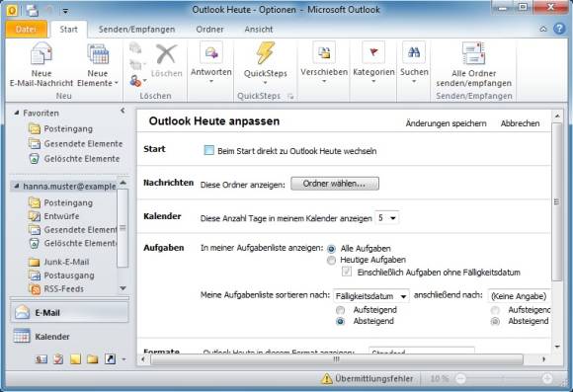This screenshot has height=392, width=573.
Task: Click Alle Ordner senden/empfangen
Action: 473,64
